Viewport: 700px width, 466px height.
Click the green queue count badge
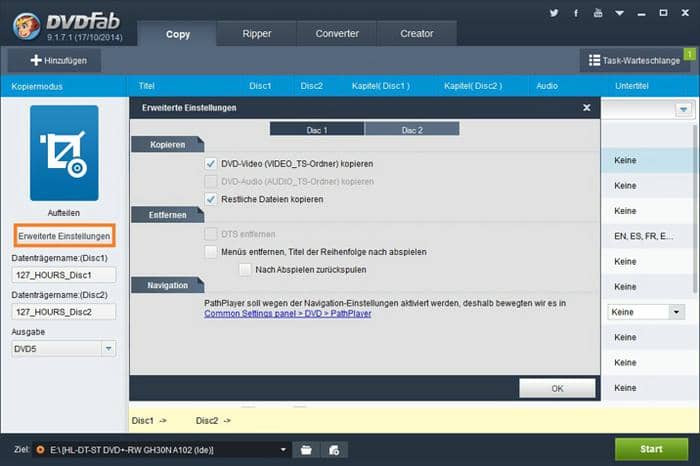pyautogui.click(x=690, y=54)
